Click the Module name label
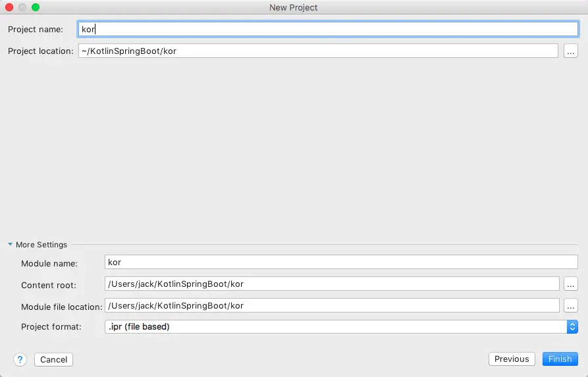Image resolution: width=588 pixels, height=377 pixels. coord(49,263)
